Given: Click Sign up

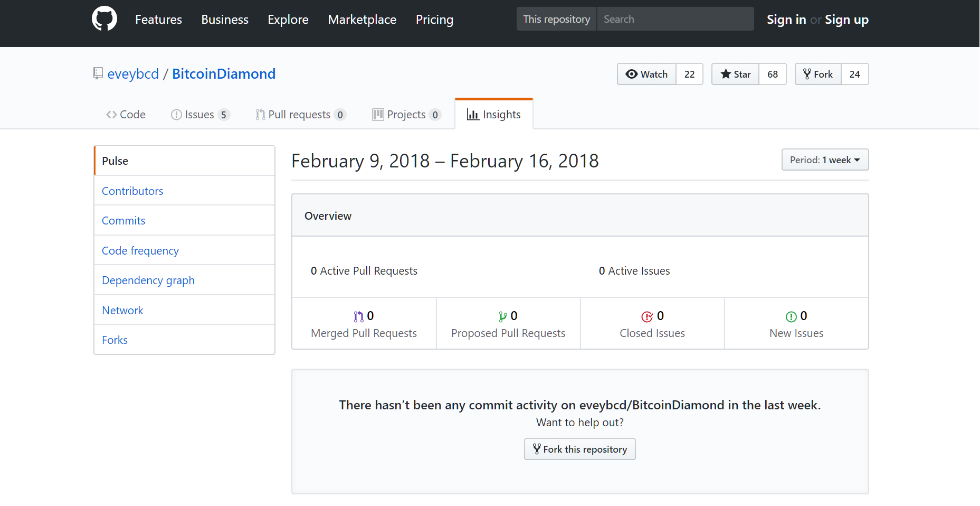Looking at the screenshot, I should pyautogui.click(x=846, y=20).
